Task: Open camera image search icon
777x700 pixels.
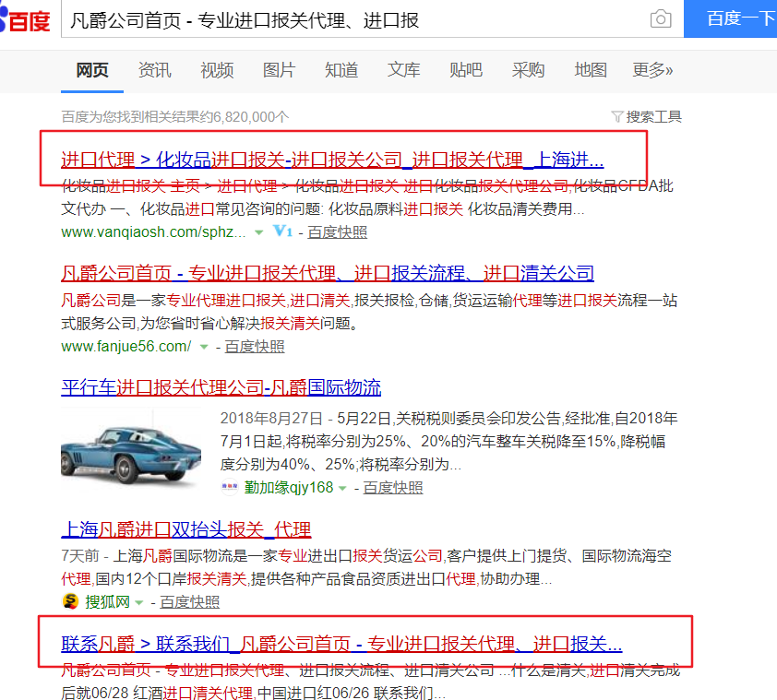Action: coord(661,19)
